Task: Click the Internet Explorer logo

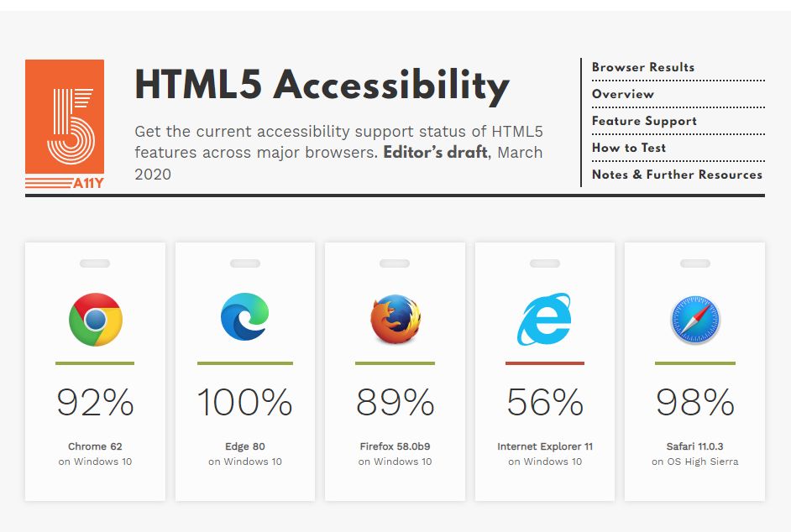Action: 544,319
